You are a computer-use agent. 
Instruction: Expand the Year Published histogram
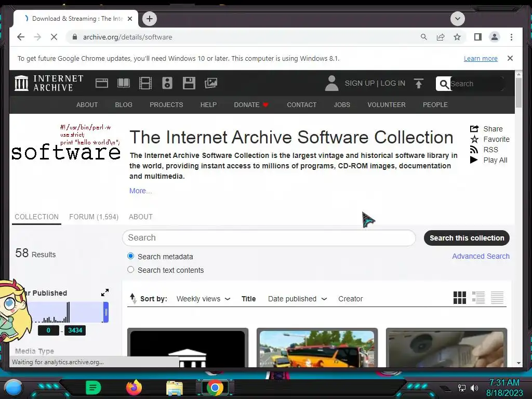tap(105, 292)
